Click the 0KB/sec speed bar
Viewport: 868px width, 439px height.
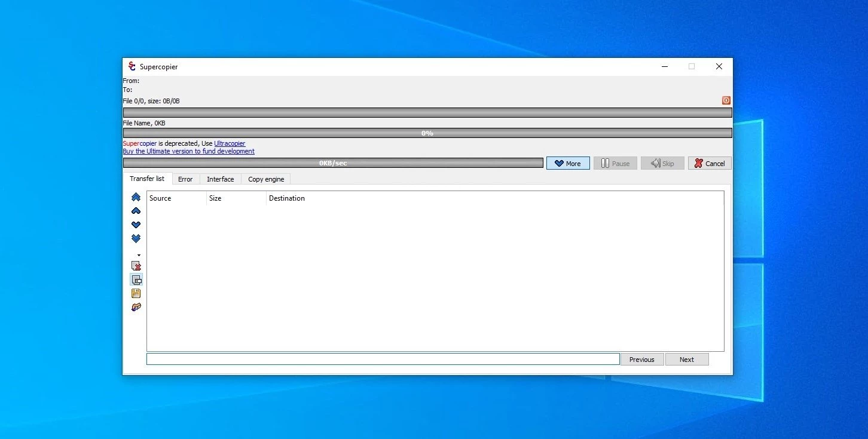pyautogui.click(x=333, y=163)
